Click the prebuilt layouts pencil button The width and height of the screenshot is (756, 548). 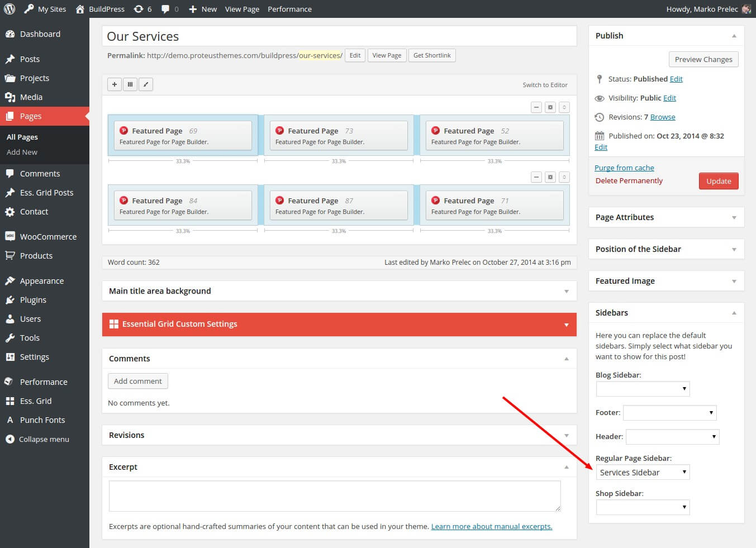coord(146,84)
